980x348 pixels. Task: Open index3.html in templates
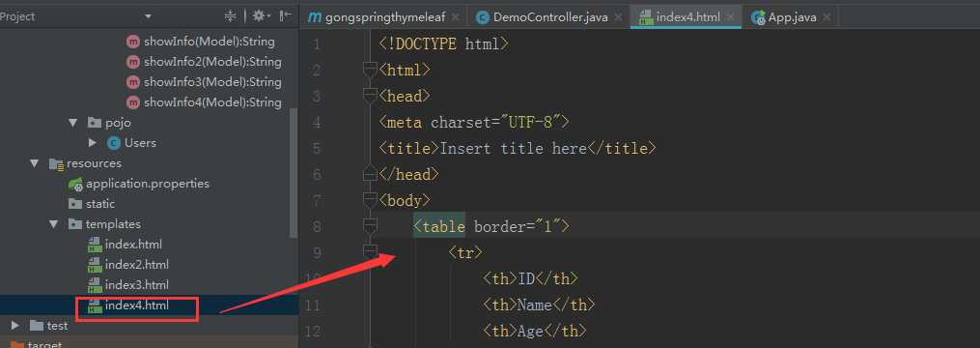coord(137,284)
